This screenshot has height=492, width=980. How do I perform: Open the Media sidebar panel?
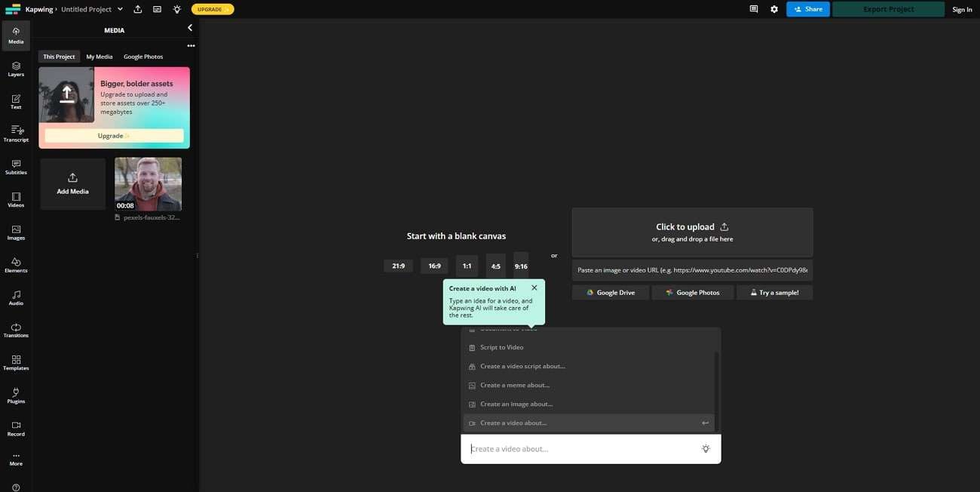(x=16, y=35)
